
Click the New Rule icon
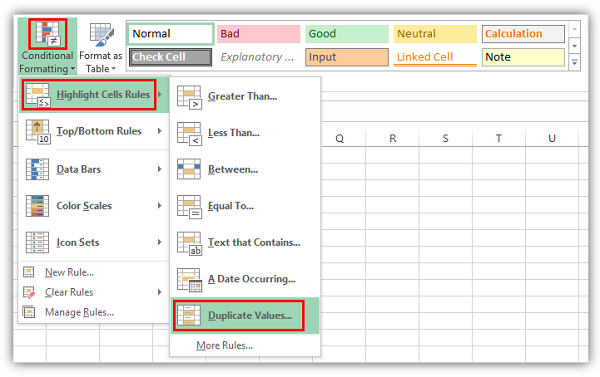[29, 272]
